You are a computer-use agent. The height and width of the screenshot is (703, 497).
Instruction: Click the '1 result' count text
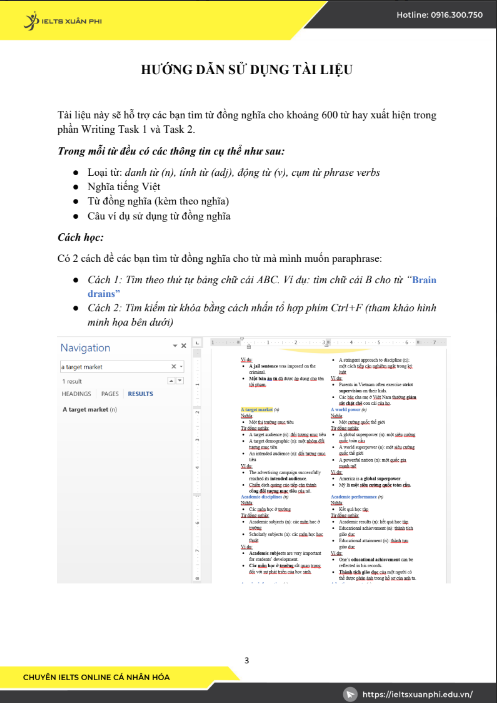click(x=72, y=381)
